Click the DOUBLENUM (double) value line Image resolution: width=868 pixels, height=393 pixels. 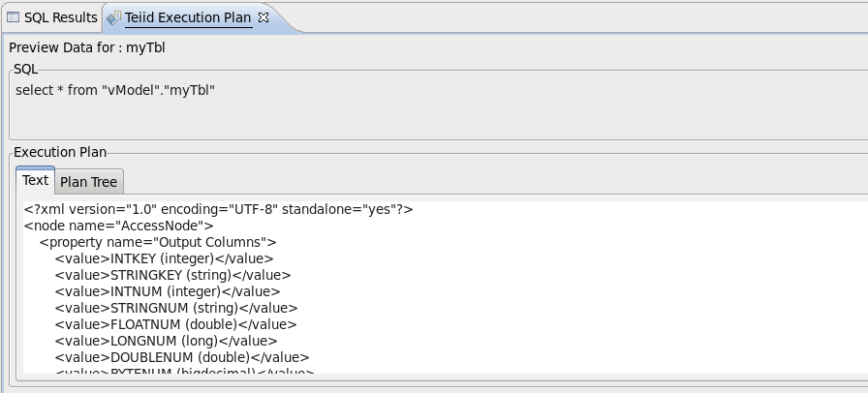tap(182, 357)
